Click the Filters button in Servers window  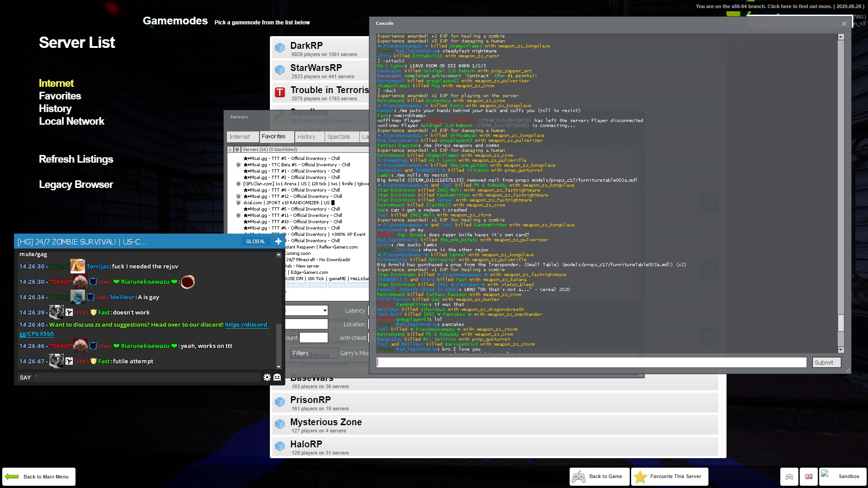[x=314, y=353]
